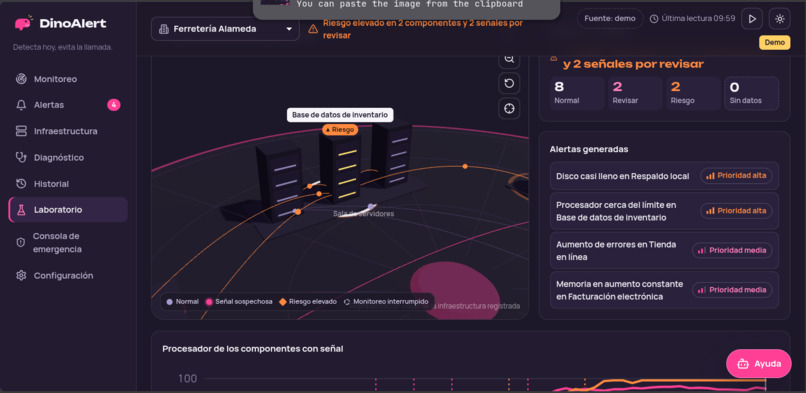Select the Laboratorio menu item
Screen dimensions: 806x393
(68, 210)
